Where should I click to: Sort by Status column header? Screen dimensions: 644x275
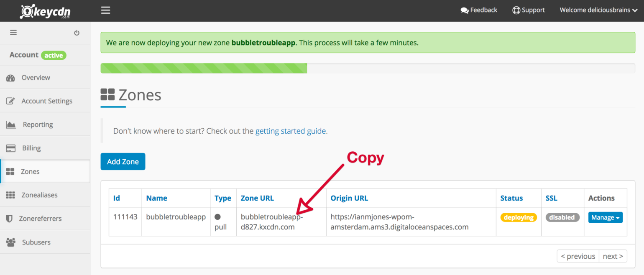coord(511,198)
